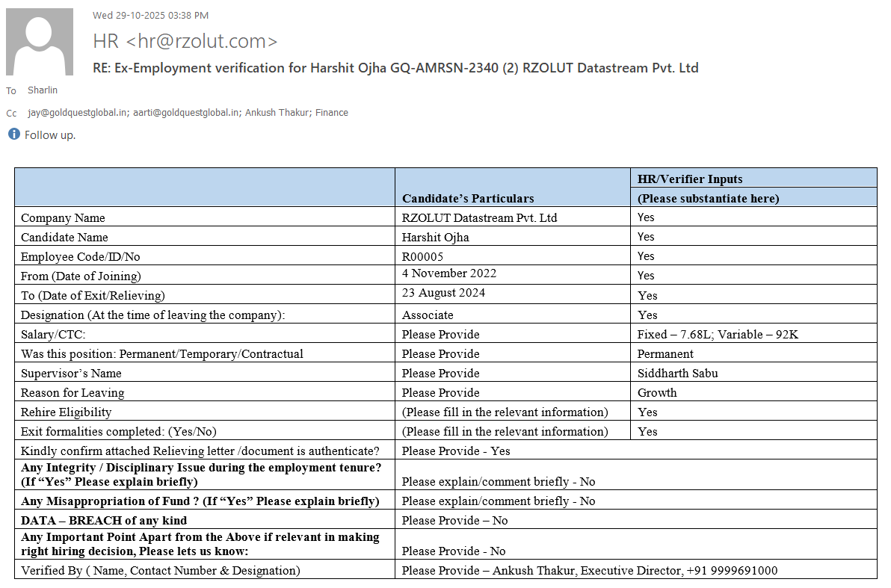The image size is (891, 588).
Task: Click the Finance recipient in Cc
Action: 332,113
